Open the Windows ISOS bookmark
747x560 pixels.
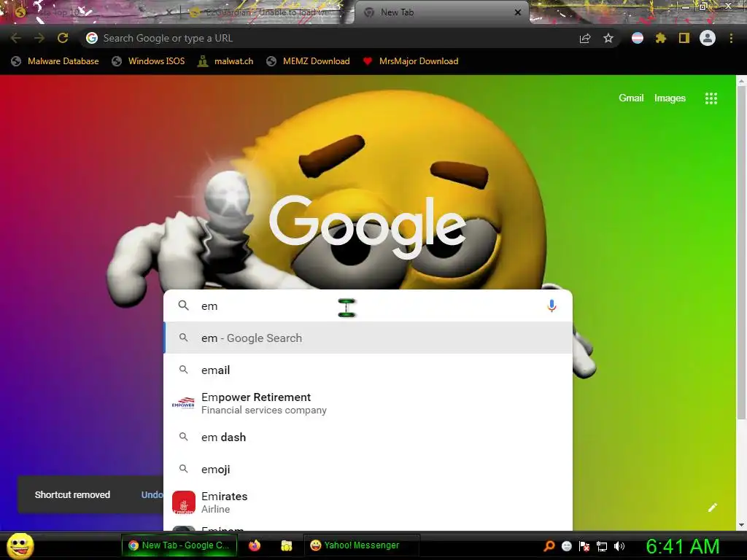point(148,61)
